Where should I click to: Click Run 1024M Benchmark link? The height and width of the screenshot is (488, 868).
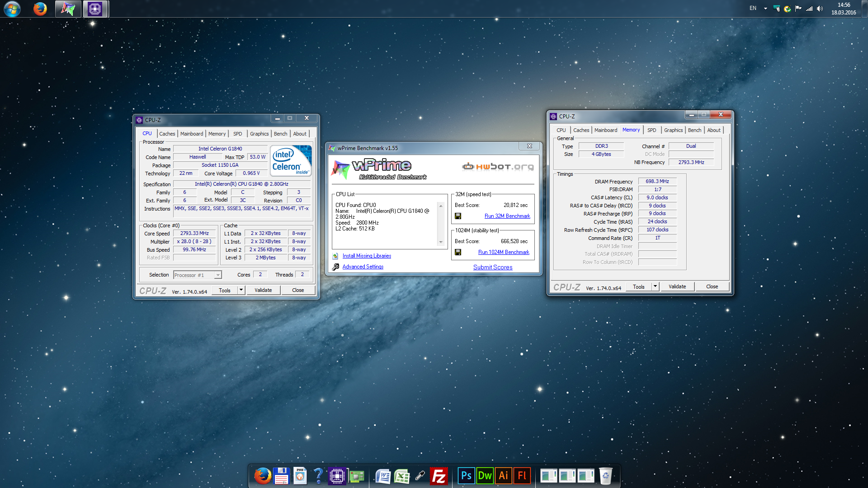pos(504,252)
